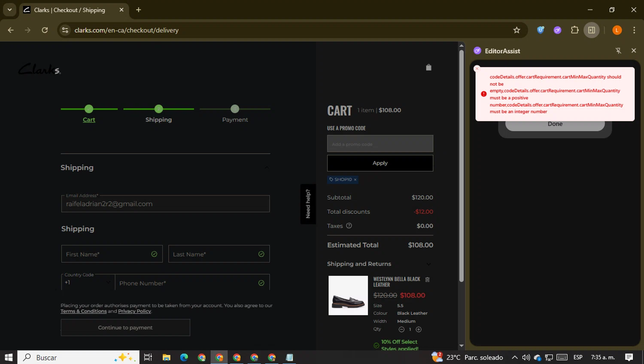Decrease quantity with the minus button
644x364 pixels.
click(401, 330)
